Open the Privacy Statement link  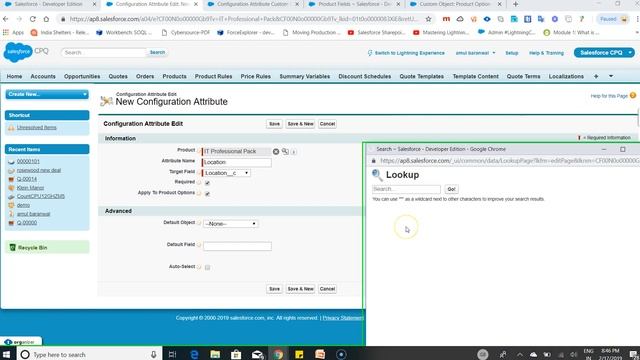342,318
